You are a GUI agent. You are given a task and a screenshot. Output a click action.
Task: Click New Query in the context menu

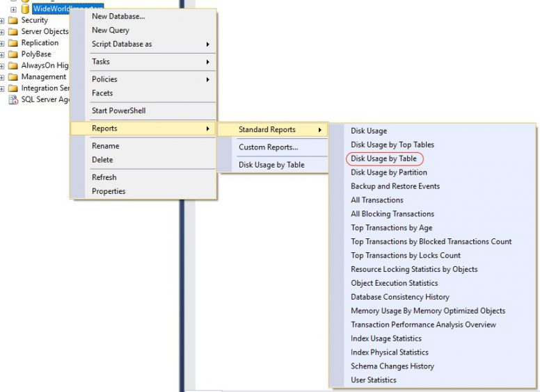click(x=110, y=31)
